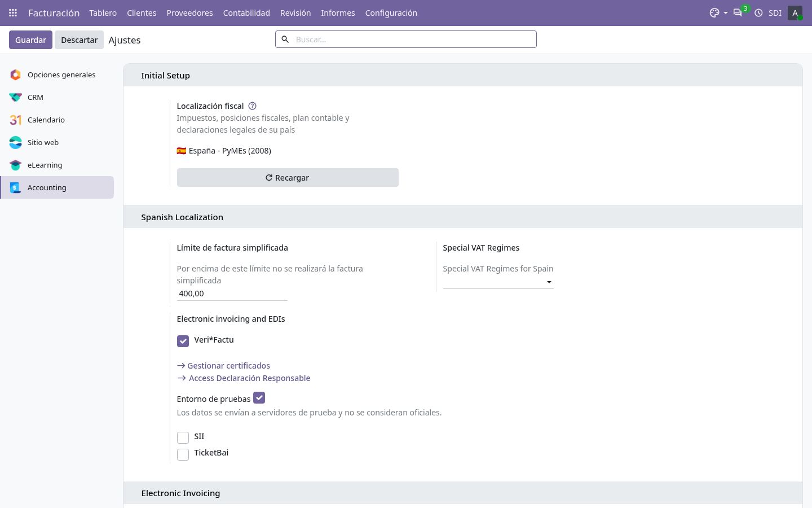Click the clock activities icon
Image resolution: width=812 pixels, height=508 pixels.
pos(758,12)
